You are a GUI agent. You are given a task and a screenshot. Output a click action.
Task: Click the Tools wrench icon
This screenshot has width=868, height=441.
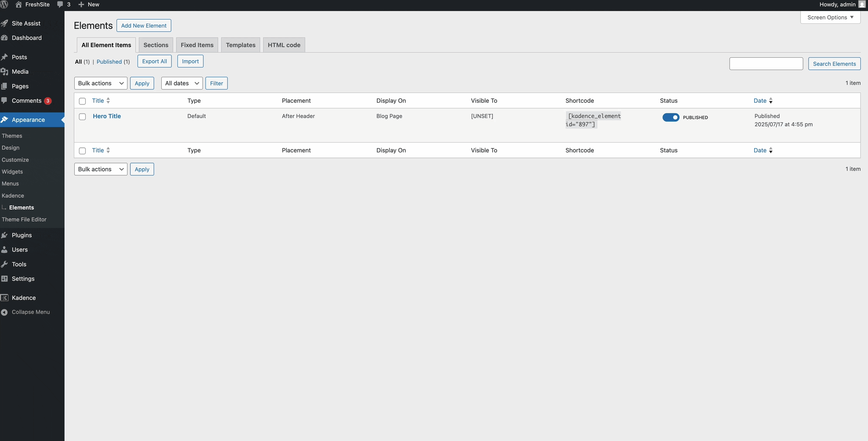(x=5, y=264)
